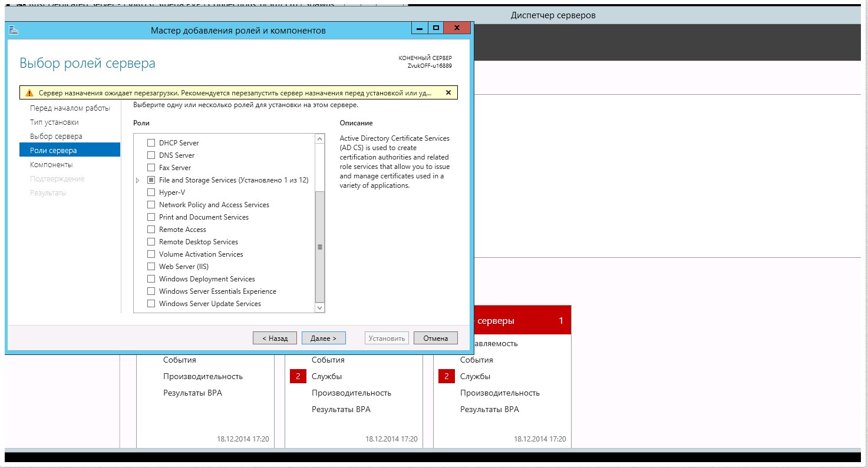This screenshot has height=468, width=868.
Task: Toggle File and Storage Services checkbox
Action: click(x=151, y=180)
